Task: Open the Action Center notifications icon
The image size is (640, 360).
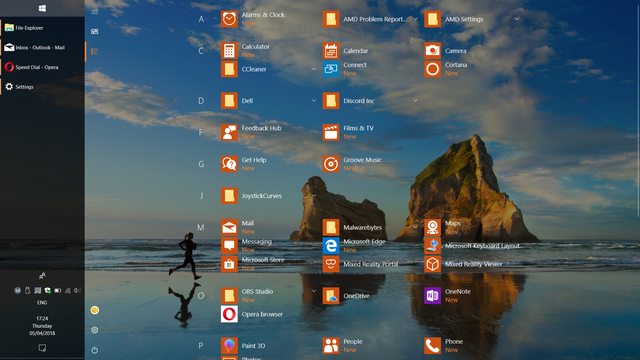Action: (42, 348)
